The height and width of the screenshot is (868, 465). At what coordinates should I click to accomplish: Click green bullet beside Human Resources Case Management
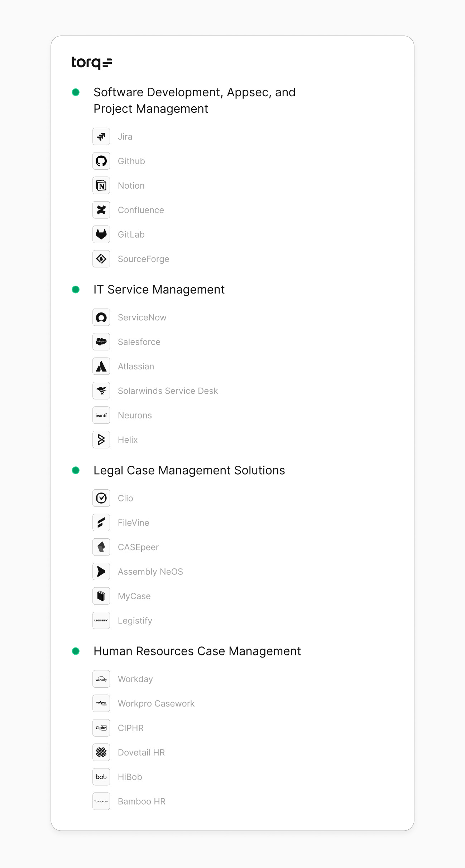pos(76,651)
